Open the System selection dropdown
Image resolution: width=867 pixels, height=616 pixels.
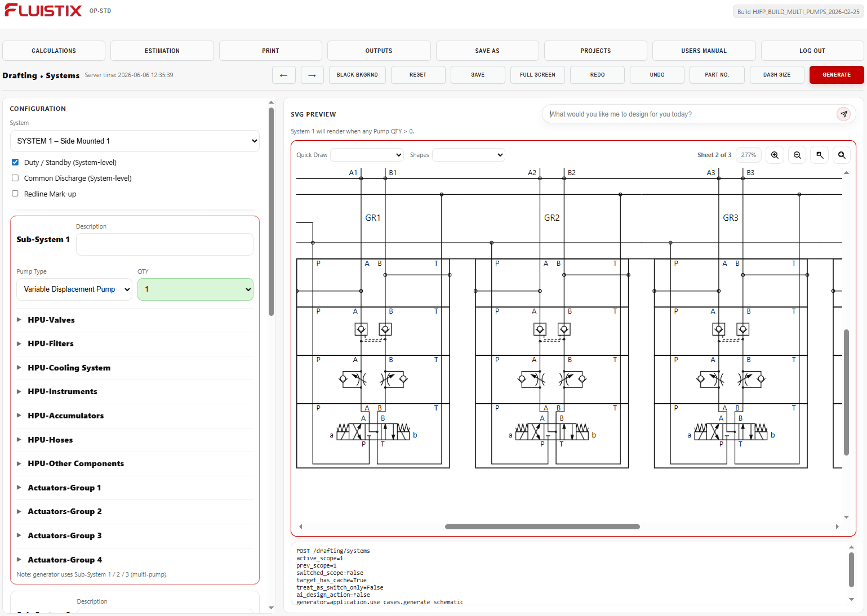135,141
